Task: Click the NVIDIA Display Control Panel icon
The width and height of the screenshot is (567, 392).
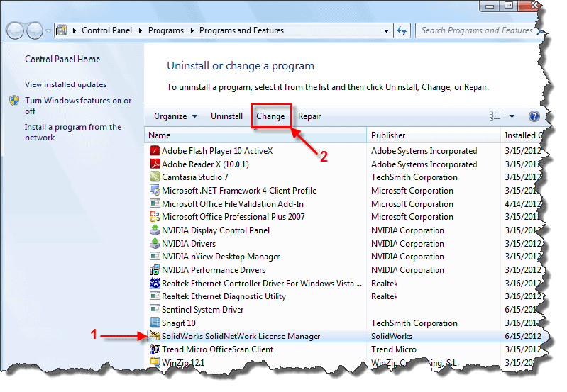Action: pos(155,230)
